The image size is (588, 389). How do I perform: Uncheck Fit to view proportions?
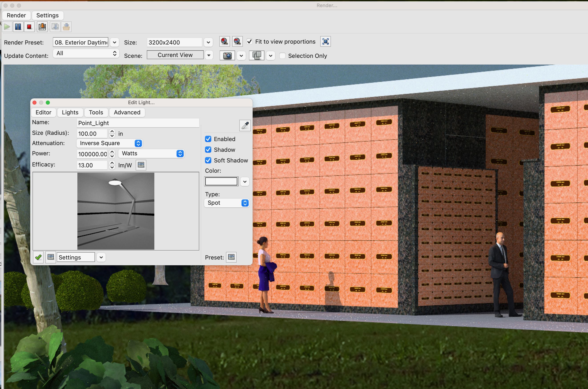tap(250, 41)
